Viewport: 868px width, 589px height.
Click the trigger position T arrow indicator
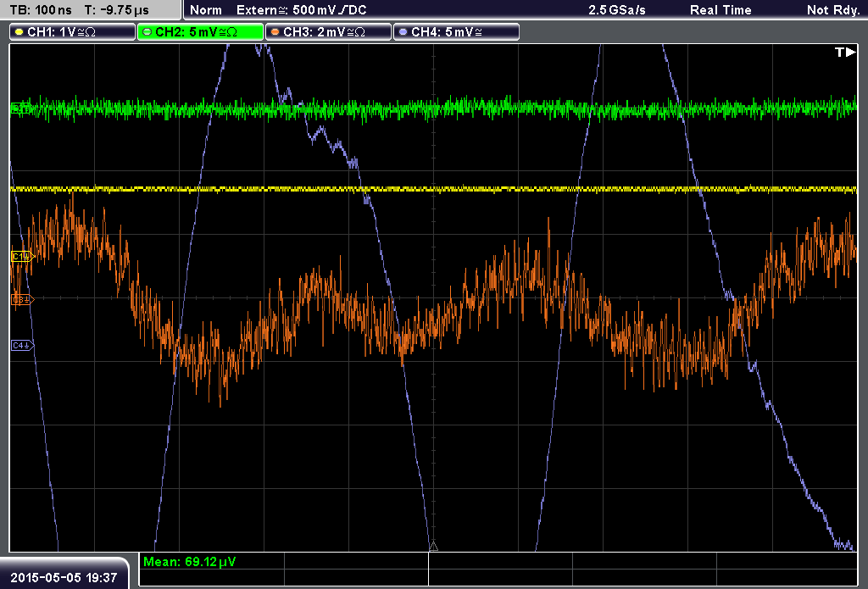(845, 53)
